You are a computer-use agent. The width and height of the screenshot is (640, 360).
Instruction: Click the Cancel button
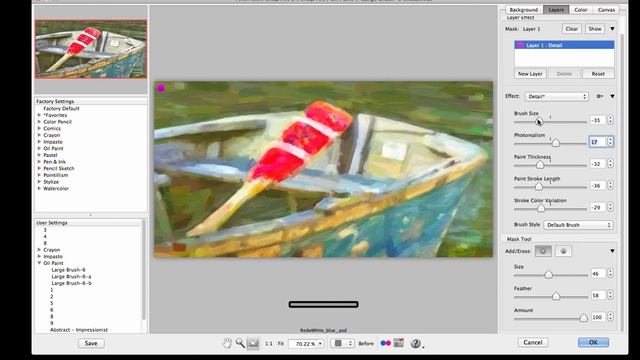(x=533, y=342)
